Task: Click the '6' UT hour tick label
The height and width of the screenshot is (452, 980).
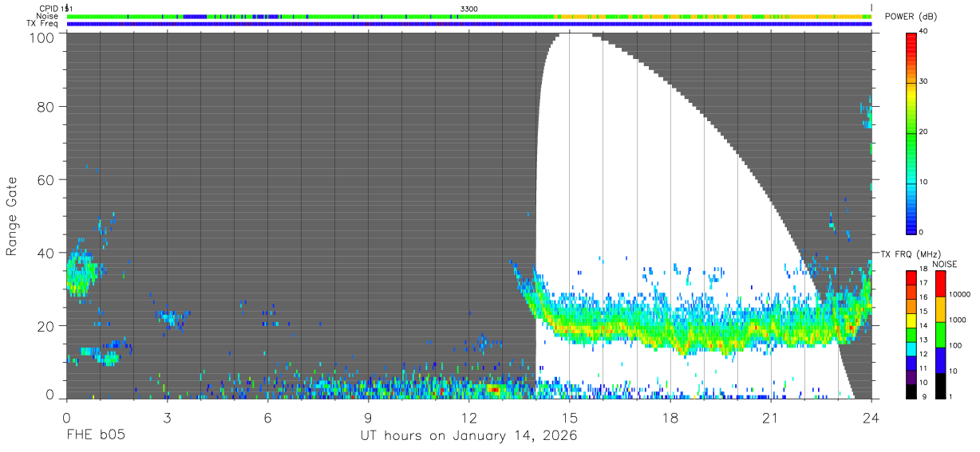Action: pyautogui.click(x=268, y=418)
